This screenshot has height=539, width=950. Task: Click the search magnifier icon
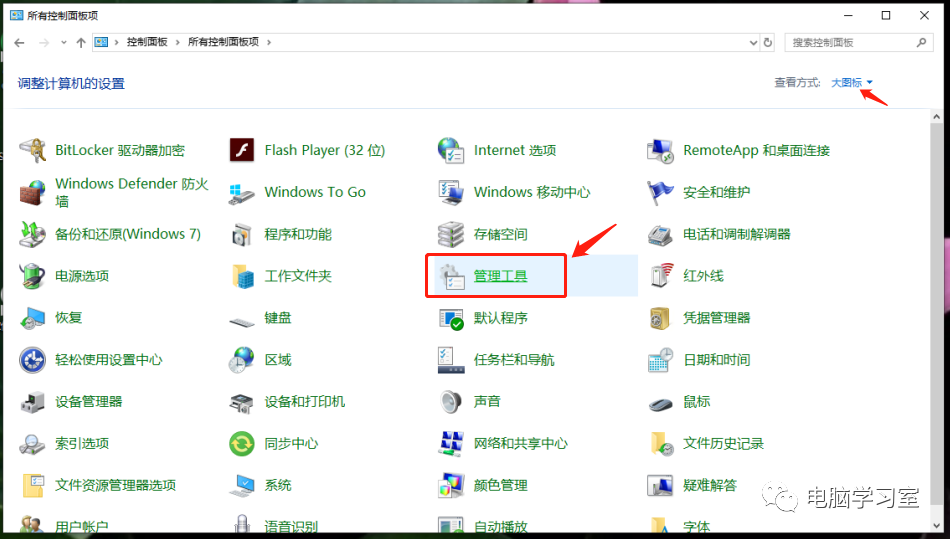click(x=921, y=42)
